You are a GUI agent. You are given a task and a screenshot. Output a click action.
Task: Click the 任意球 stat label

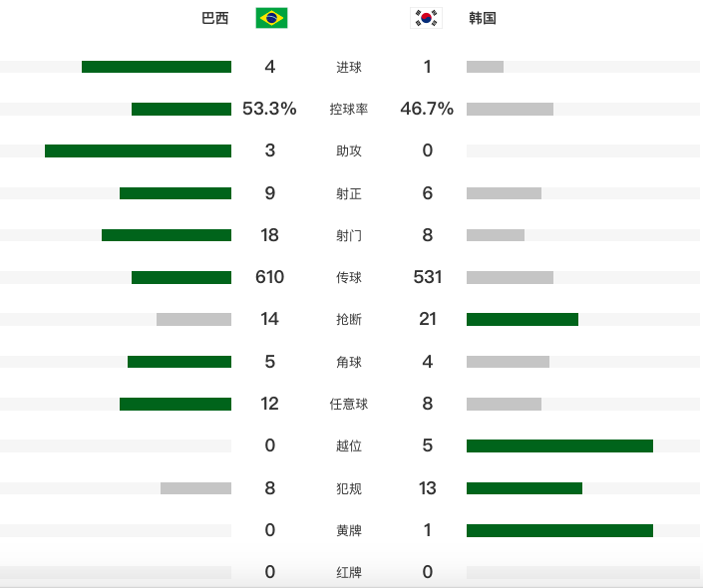pyautogui.click(x=349, y=404)
